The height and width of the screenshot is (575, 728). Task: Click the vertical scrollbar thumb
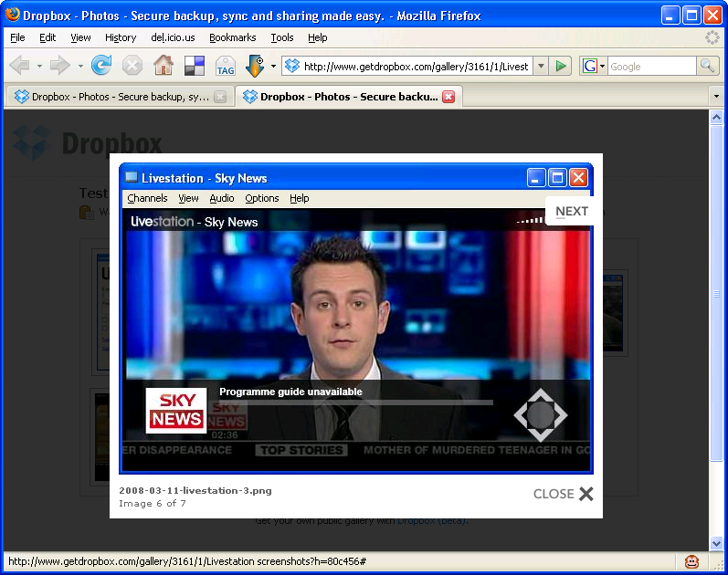click(716, 293)
